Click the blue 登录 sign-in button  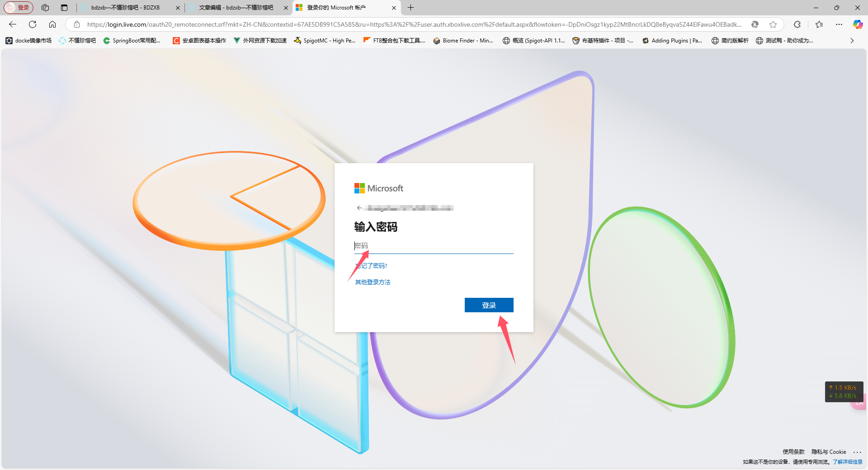[x=489, y=305]
